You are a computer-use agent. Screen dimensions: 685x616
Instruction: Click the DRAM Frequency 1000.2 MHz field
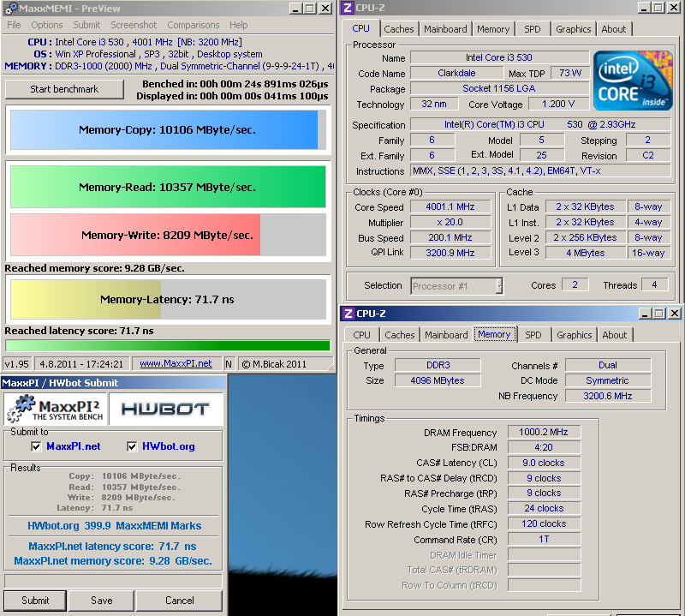coord(544,433)
